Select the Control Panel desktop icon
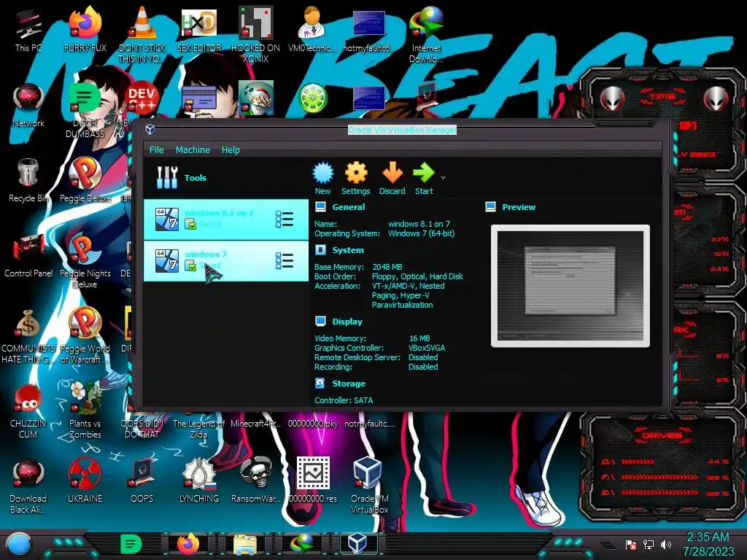Screen dimensions: 747x560 [28, 256]
